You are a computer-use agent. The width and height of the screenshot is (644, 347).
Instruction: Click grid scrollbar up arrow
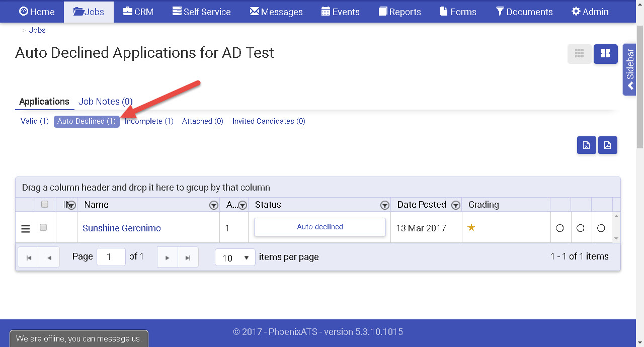(x=616, y=217)
